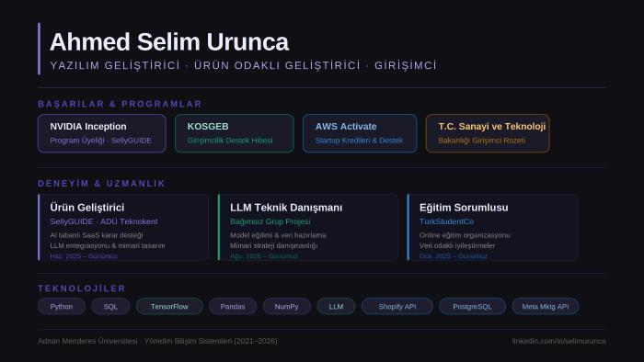644x362 pixels.
Task: Select the Ürün Geliştirici title
Action: click(x=87, y=208)
